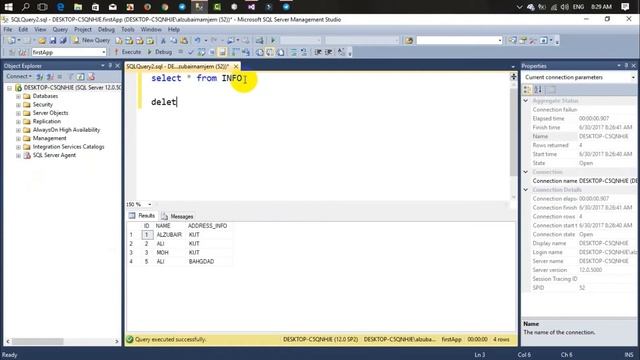Expand the Security folder node

point(18,105)
